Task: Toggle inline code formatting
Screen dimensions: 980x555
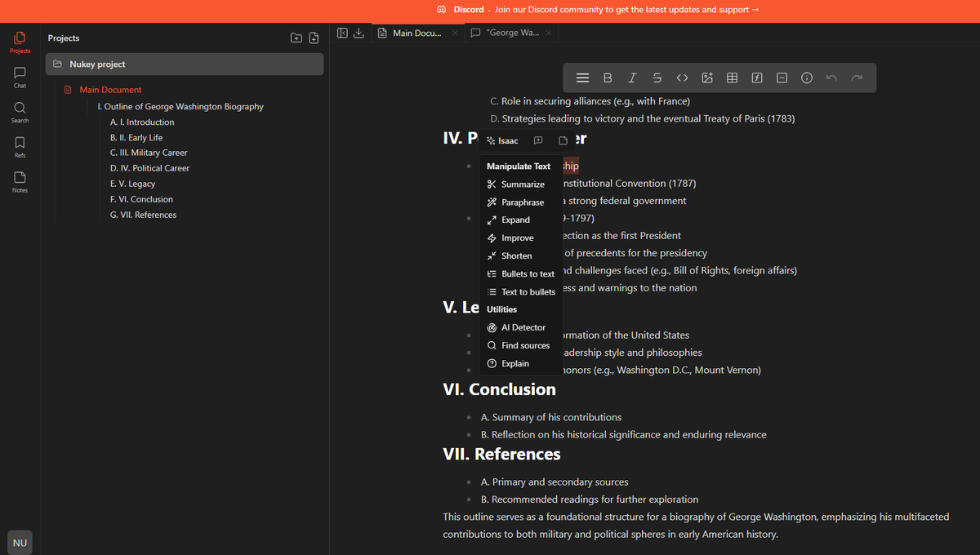Action: click(682, 78)
